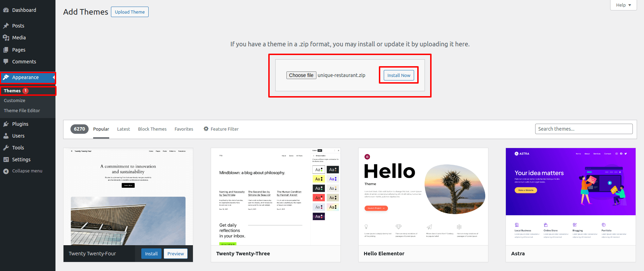Screen dimensions: 644x271
Task: Open the Feature Filter options
Action: tap(221, 129)
